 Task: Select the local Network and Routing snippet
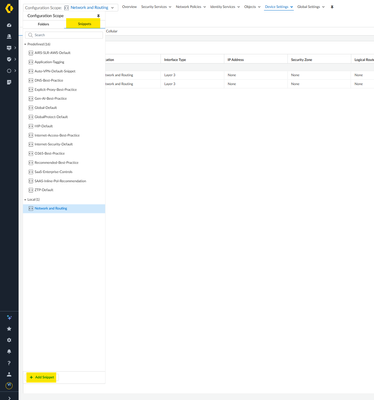(x=64, y=209)
